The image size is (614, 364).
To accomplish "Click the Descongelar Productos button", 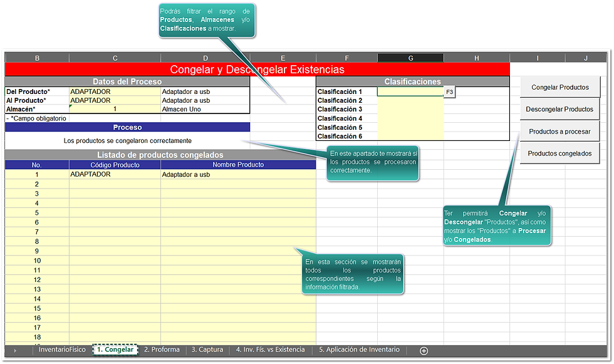I will pos(560,109).
